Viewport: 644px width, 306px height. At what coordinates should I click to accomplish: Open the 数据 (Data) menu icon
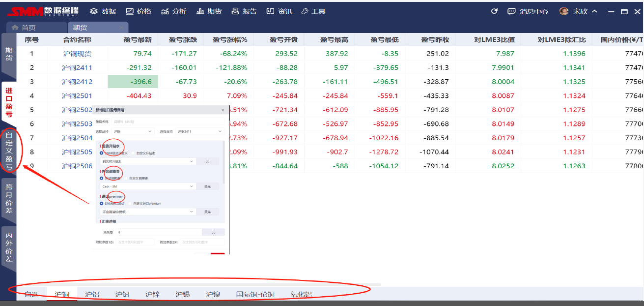click(x=94, y=11)
